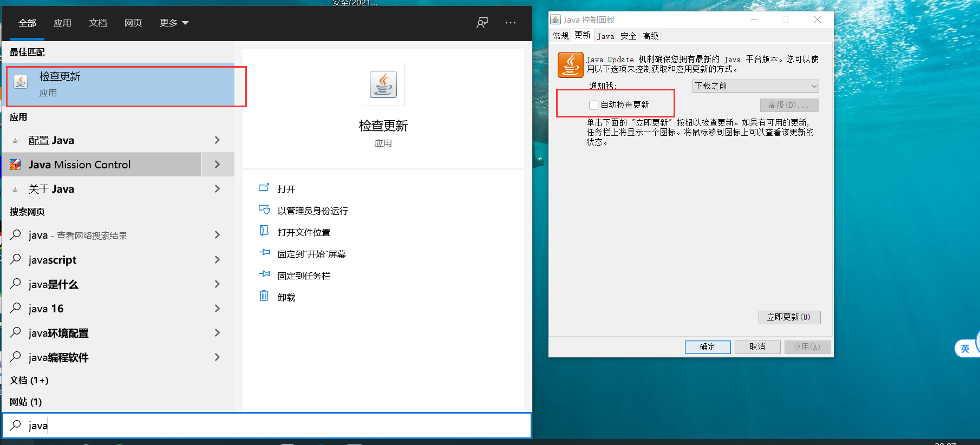
Task: Expand the 更多 filter dropdown
Action: click(x=174, y=23)
